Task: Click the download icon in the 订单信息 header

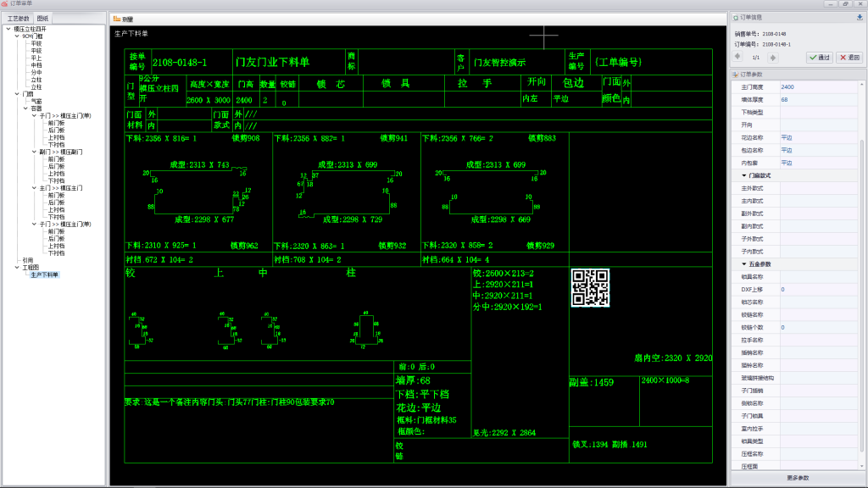Action: (860, 17)
